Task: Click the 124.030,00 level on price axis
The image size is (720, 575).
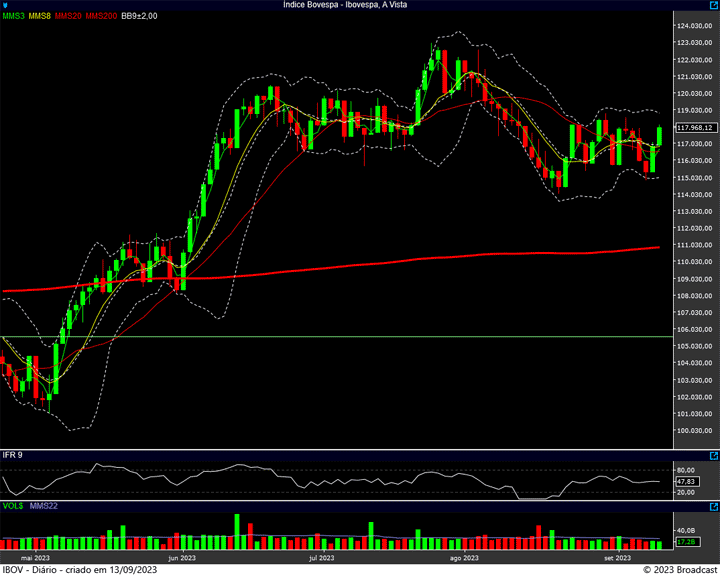Action: (693, 25)
